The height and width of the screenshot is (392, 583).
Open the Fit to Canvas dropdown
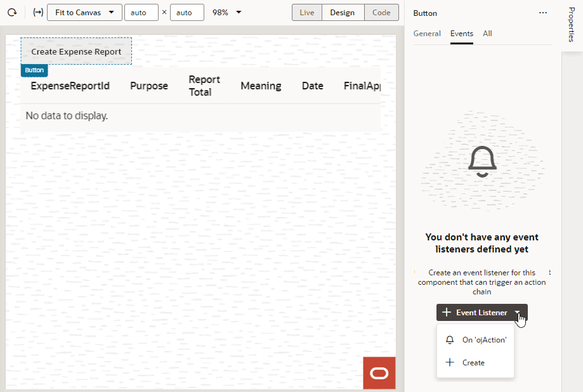tap(84, 13)
